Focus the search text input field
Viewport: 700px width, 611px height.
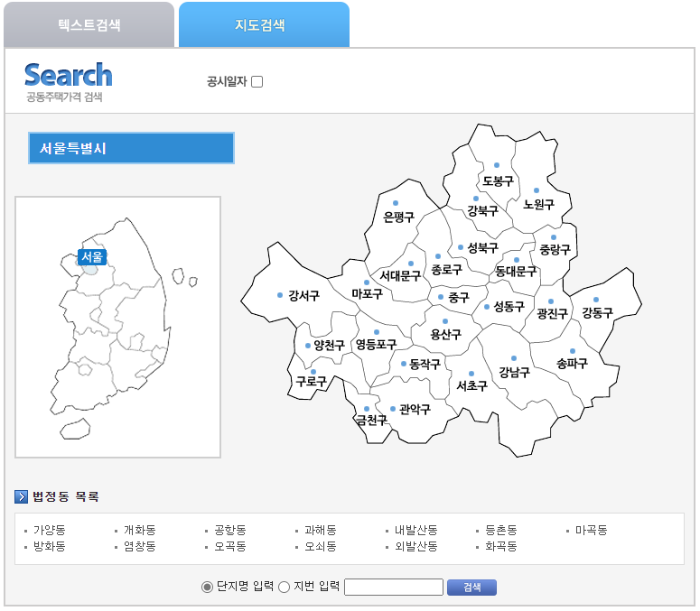tap(394, 587)
